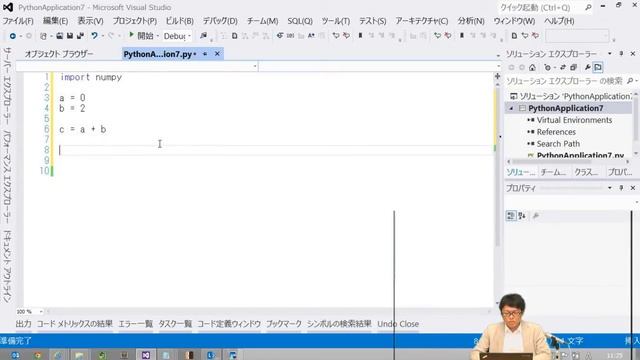Select Search Path node in Solution Explorer

point(558,144)
